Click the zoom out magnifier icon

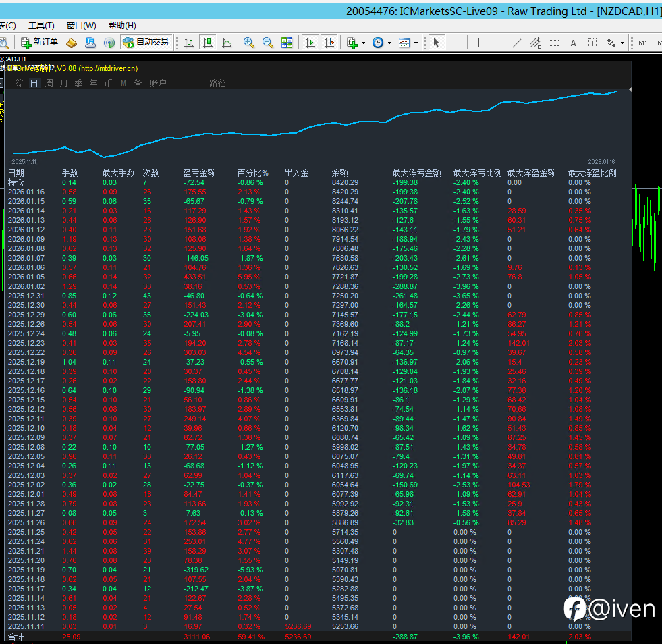[268, 43]
